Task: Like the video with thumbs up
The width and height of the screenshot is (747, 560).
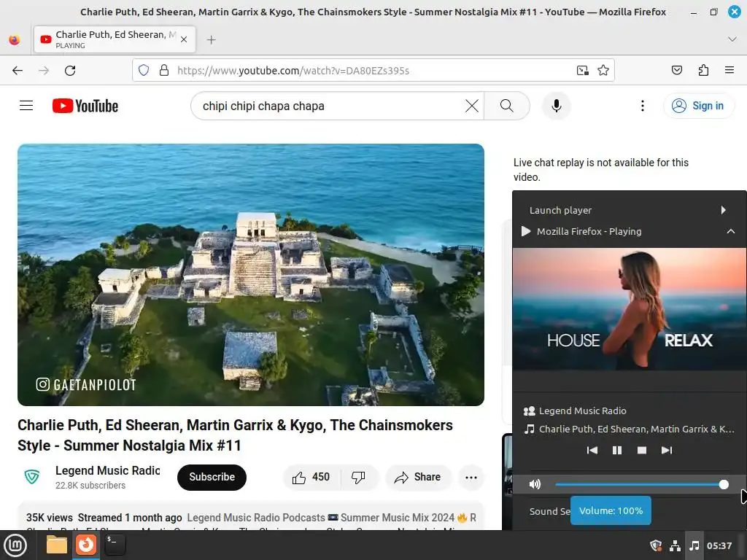Action: [311, 477]
